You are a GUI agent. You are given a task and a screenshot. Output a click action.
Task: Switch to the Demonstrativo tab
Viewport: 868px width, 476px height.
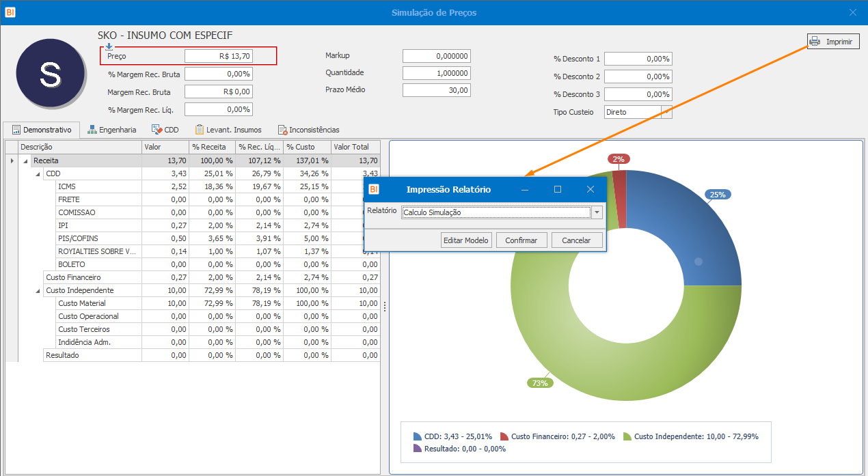(x=42, y=130)
